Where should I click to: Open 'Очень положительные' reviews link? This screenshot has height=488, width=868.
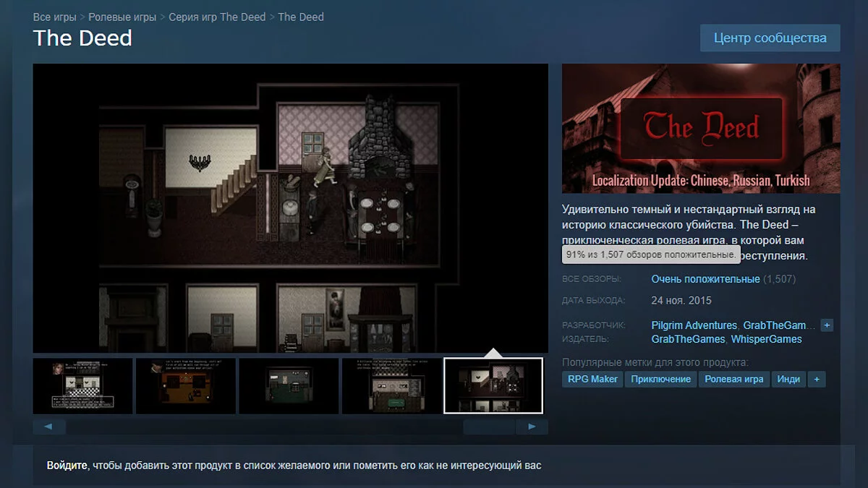click(x=705, y=279)
